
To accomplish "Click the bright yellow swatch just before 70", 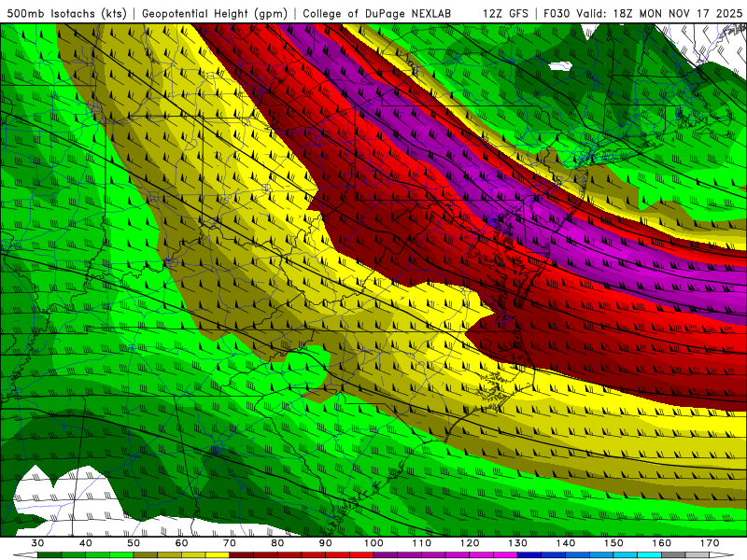I will pos(218,555).
